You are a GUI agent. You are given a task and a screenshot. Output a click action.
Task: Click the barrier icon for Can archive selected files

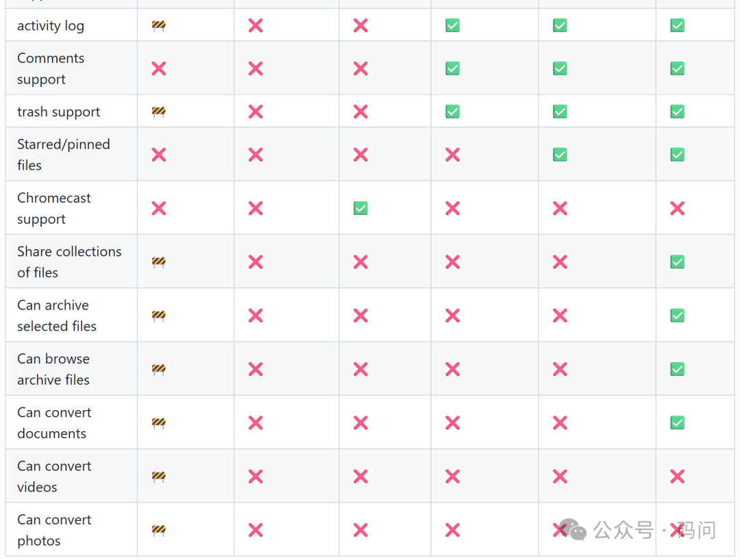[x=158, y=316]
